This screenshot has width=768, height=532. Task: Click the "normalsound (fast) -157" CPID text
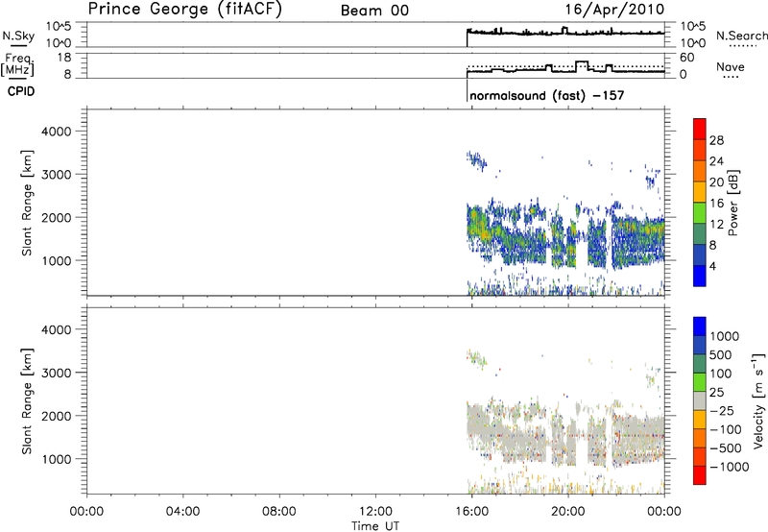coord(546,95)
